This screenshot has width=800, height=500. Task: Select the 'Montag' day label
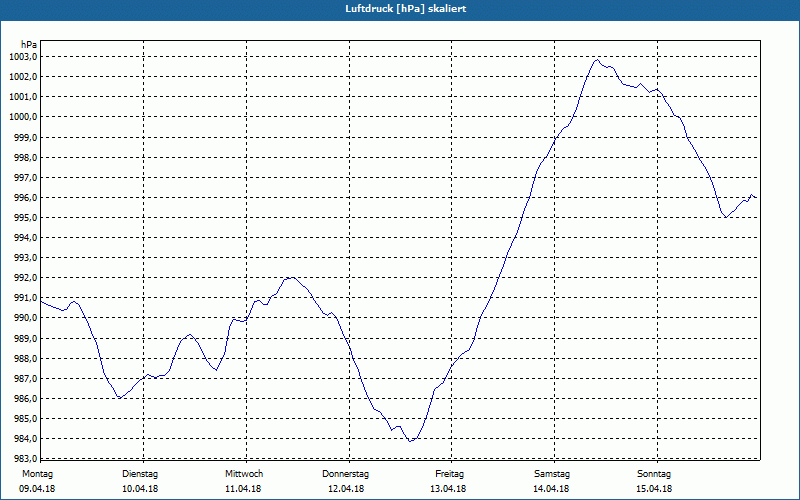click(37, 474)
